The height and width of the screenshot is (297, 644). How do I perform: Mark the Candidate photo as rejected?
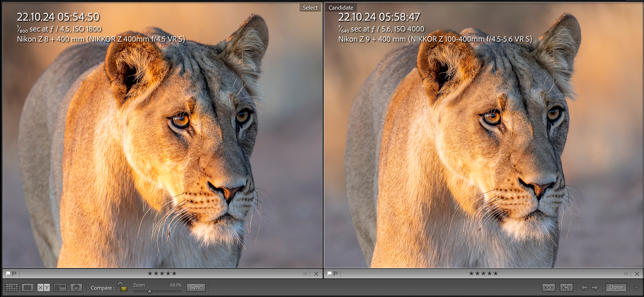336,273
